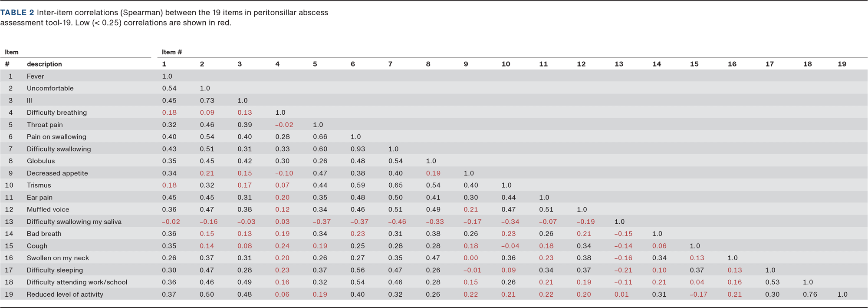Select the 'Muffled voice' row label

pyautogui.click(x=48, y=209)
